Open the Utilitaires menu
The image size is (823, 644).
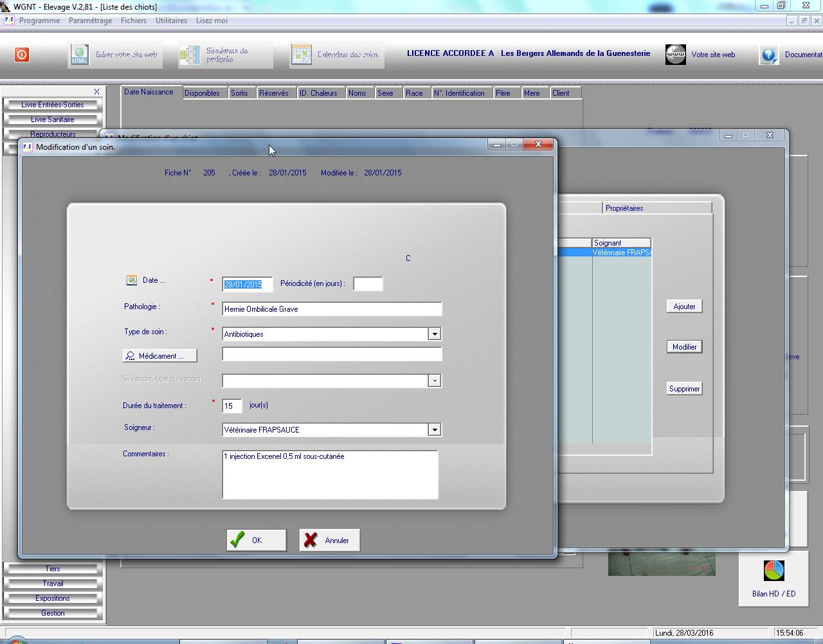[x=171, y=21]
